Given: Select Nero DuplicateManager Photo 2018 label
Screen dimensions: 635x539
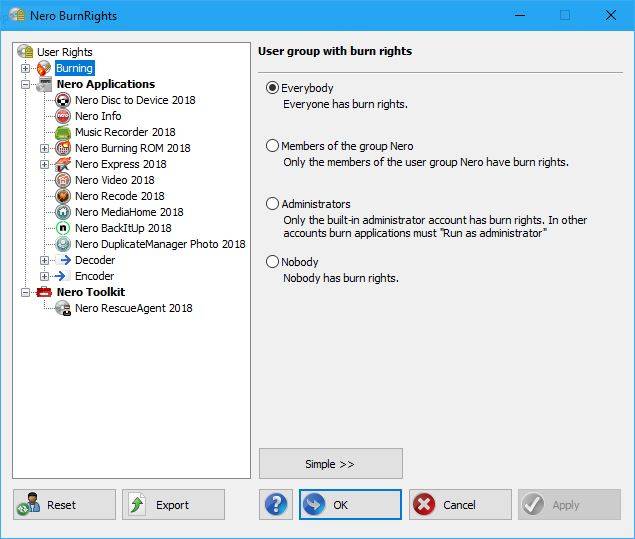Looking at the screenshot, I should pos(160,244).
